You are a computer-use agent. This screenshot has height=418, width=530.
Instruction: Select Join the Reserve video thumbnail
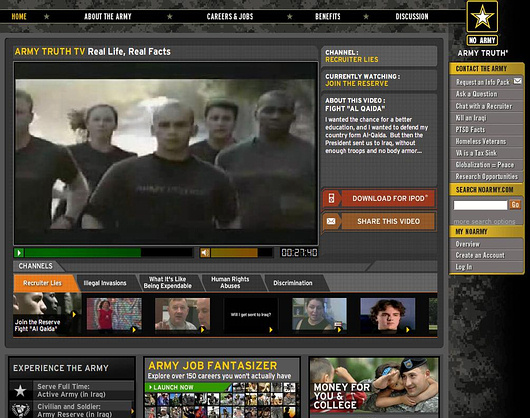click(x=47, y=314)
